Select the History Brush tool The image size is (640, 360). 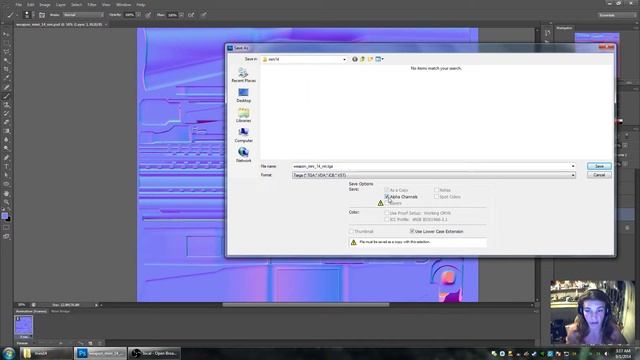tap(6, 113)
